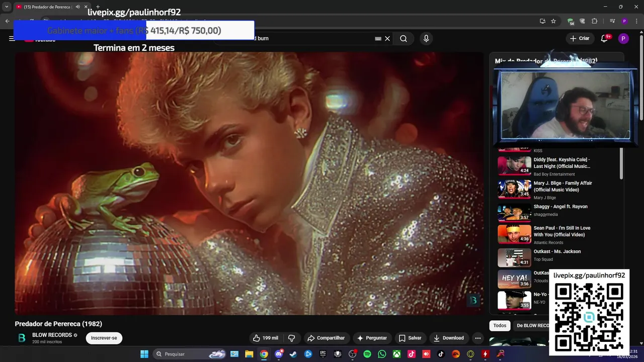The image size is (644, 362).
Task: Open the Chrome profile P avatar
Action: [624, 21]
